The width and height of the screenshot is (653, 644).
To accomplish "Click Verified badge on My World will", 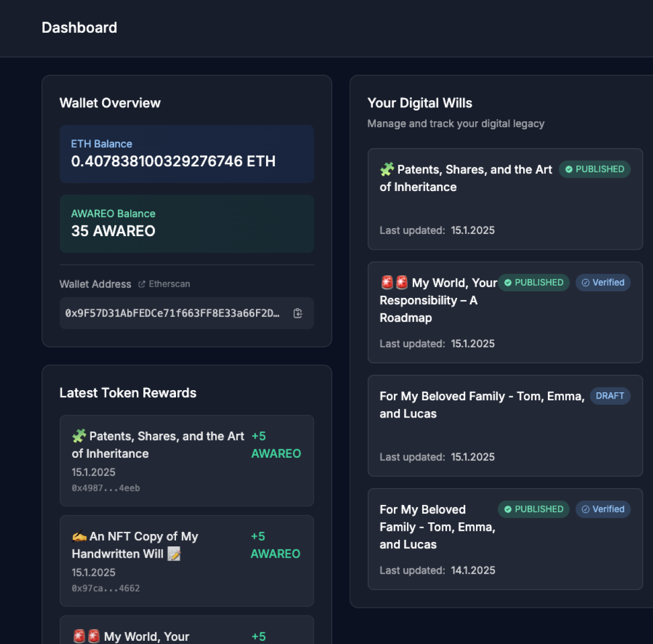I will pos(603,282).
